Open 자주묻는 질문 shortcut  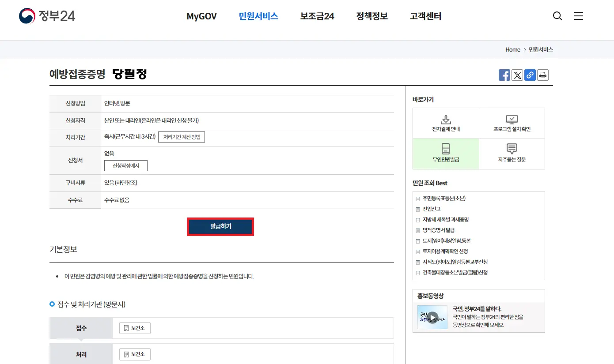point(512,154)
